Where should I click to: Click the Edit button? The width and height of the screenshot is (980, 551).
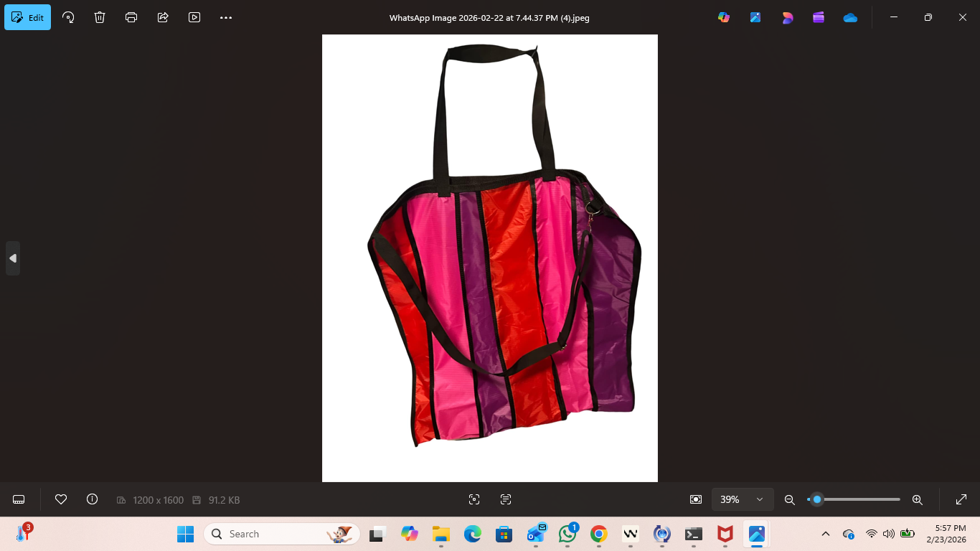[x=28, y=17]
